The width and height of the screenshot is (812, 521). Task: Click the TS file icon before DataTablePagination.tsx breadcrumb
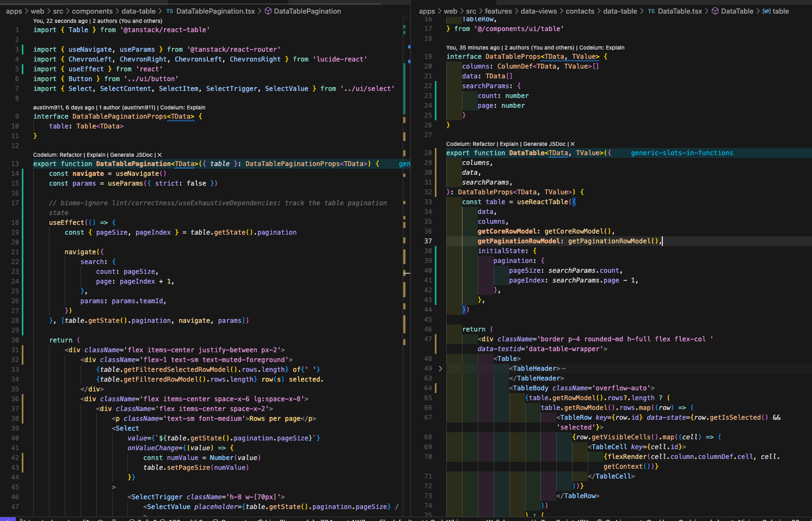[170, 11]
